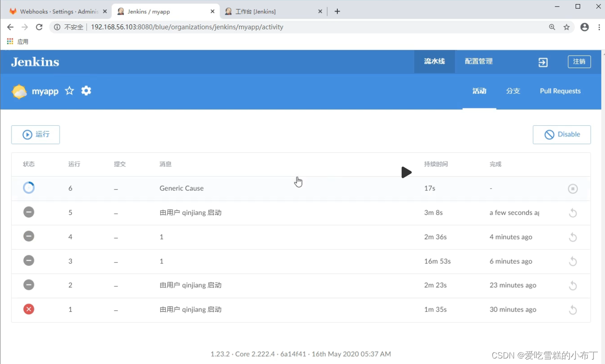Open the zoom magnifier in address bar
This screenshot has height=364, width=605.
[x=552, y=27]
